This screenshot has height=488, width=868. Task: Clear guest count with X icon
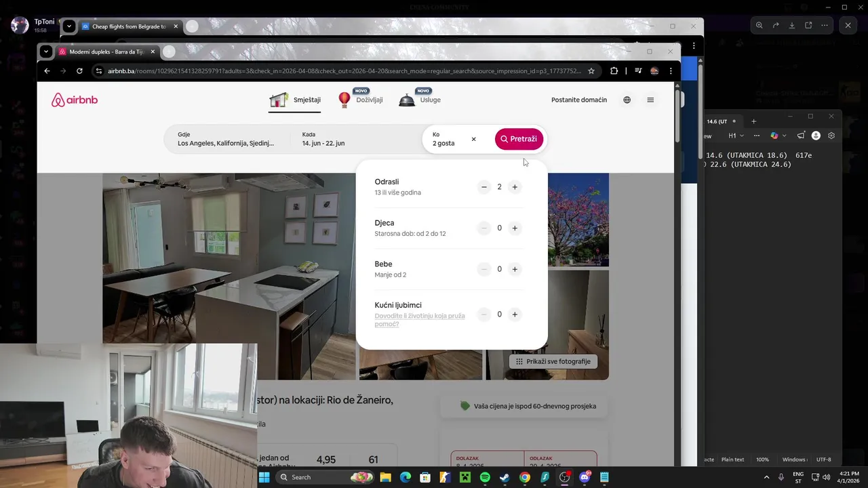pyautogui.click(x=473, y=139)
